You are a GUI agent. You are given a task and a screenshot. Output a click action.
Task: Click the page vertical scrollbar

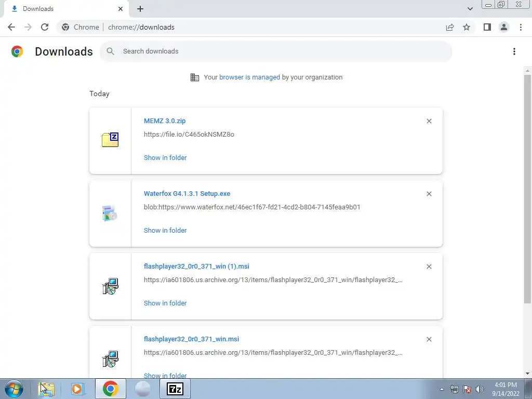coord(527,189)
